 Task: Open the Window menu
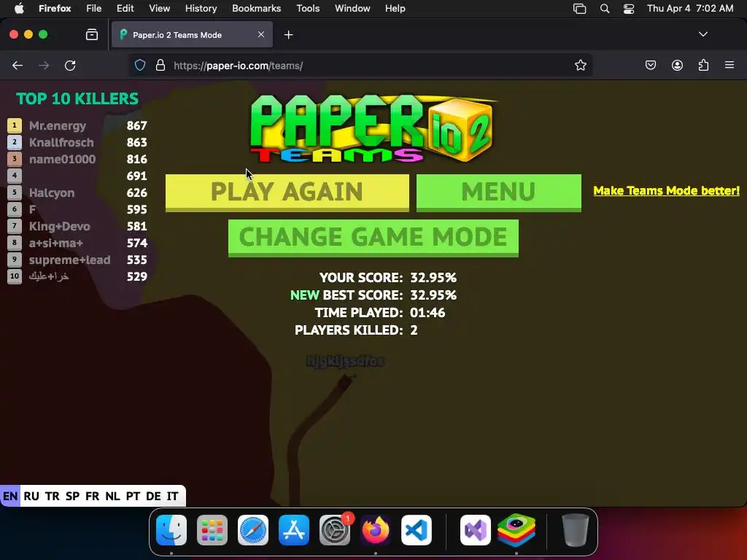tap(352, 9)
